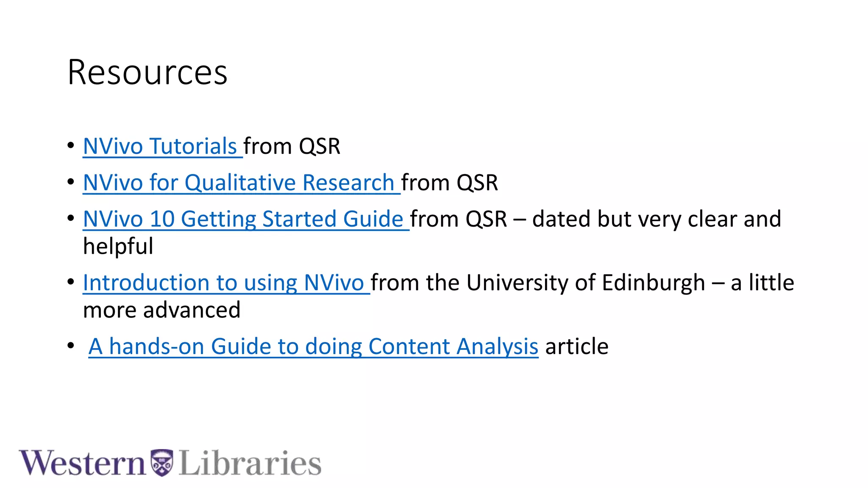The image size is (868, 488).
Task: Click 'from QSR' after NVivo Tutorials
Action: click(292, 147)
